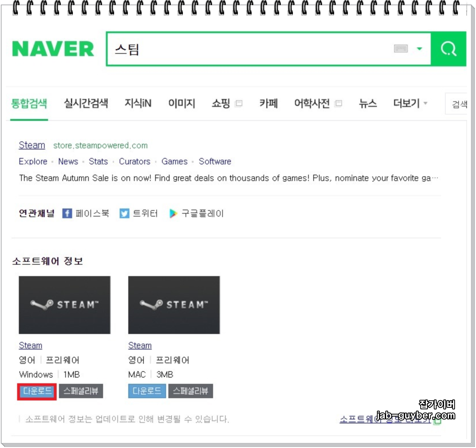The width and height of the screenshot is (476, 448).
Task: Click the Windows 1MB info text
Action: tap(49, 374)
